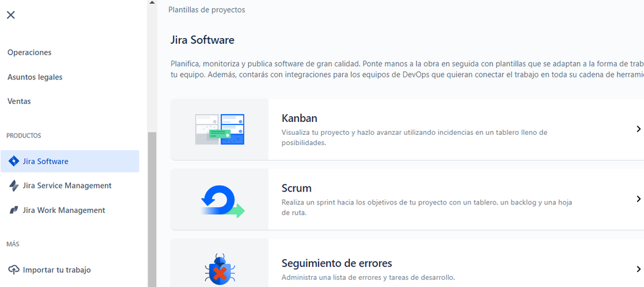Open the Kanban template title
644x287 pixels.
coord(299,119)
